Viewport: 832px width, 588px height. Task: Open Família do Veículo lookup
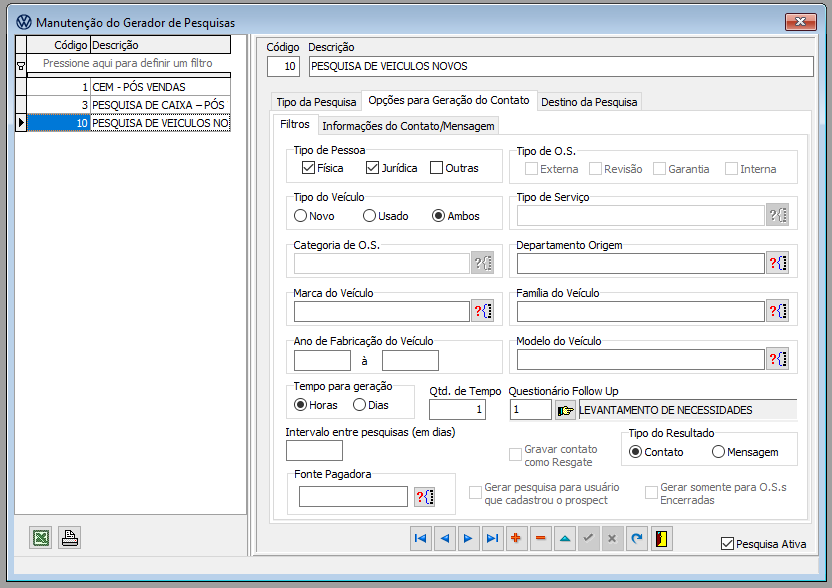pyautogui.click(x=778, y=311)
